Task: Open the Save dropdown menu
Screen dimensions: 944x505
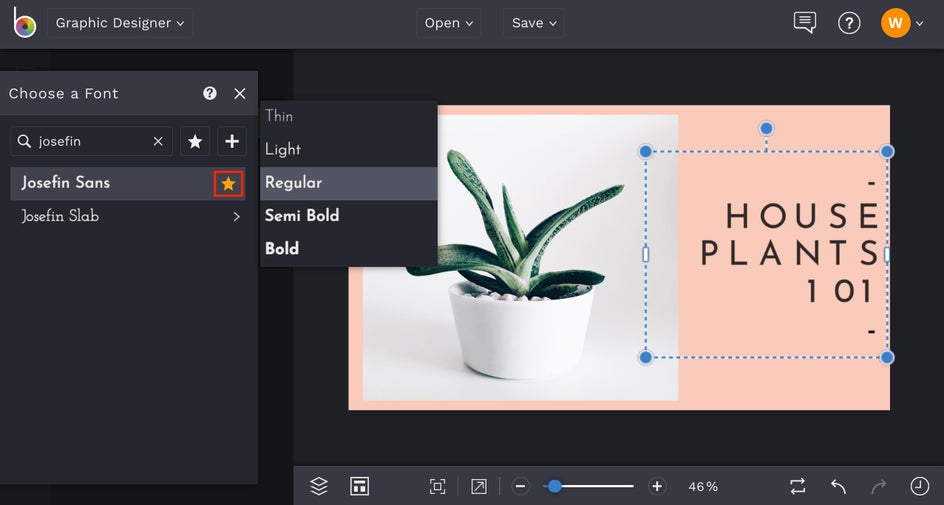Action: pos(534,23)
